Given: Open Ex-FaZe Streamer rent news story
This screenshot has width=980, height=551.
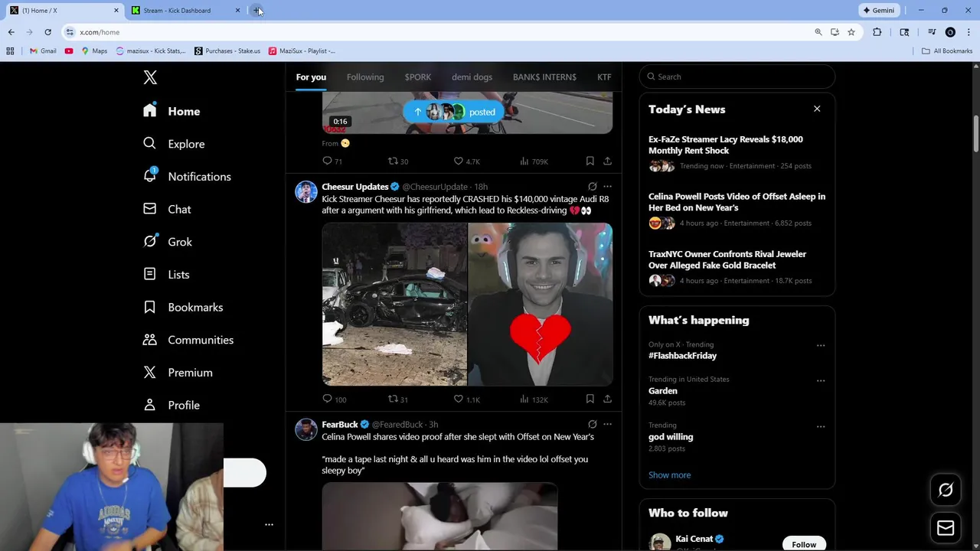Looking at the screenshot, I should pos(737,152).
